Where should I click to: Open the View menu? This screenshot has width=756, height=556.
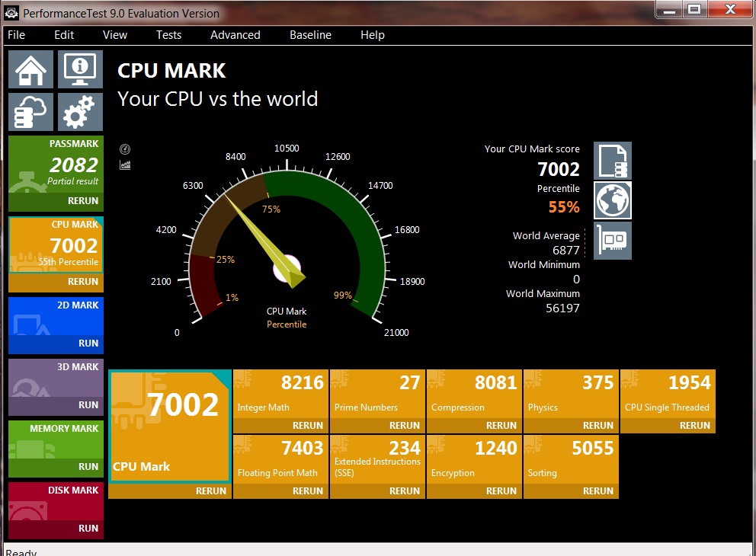[x=115, y=35]
